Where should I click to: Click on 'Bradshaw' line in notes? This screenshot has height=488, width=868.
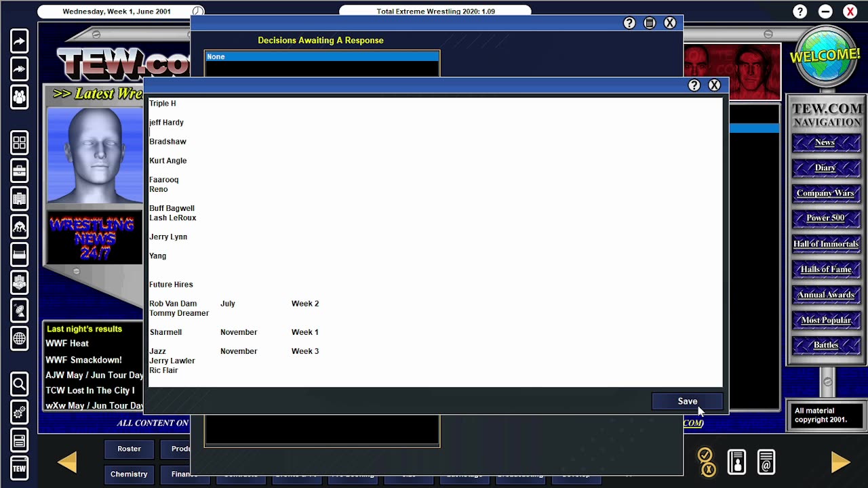click(x=167, y=142)
